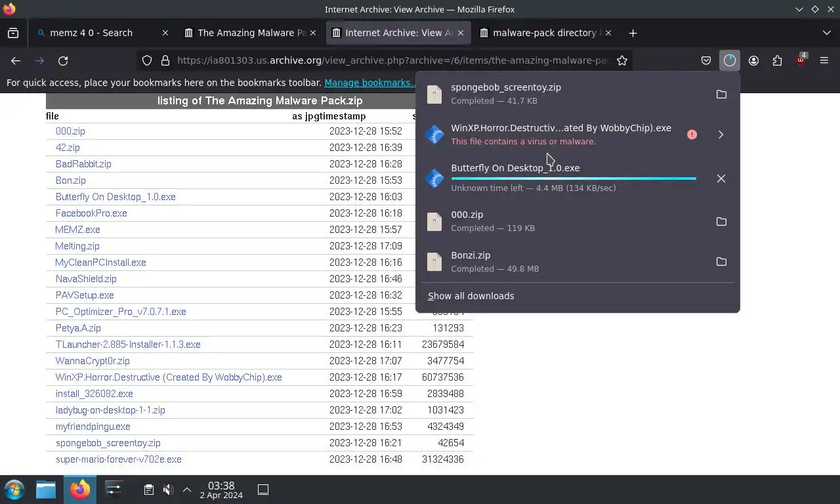Click the muted volume tray icon
The image size is (840, 504).
[168, 490]
